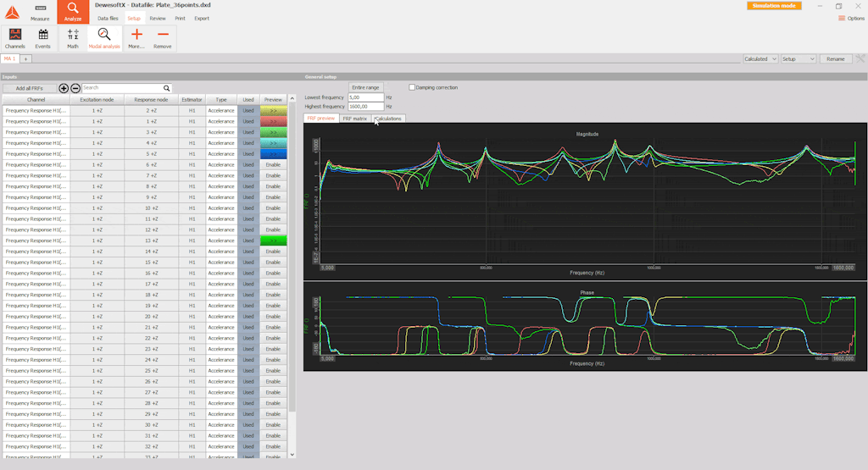Sort by Excitation node column header
The image size is (868, 470).
97,100
